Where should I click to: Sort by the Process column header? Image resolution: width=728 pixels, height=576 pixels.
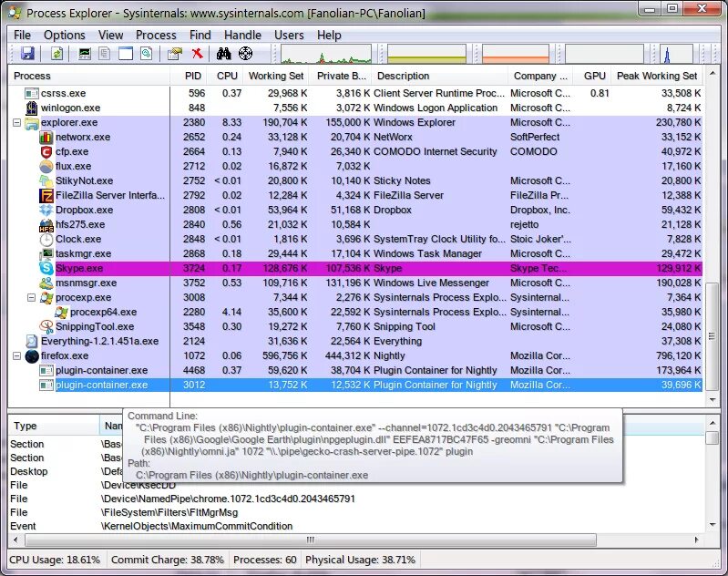click(89, 76)
